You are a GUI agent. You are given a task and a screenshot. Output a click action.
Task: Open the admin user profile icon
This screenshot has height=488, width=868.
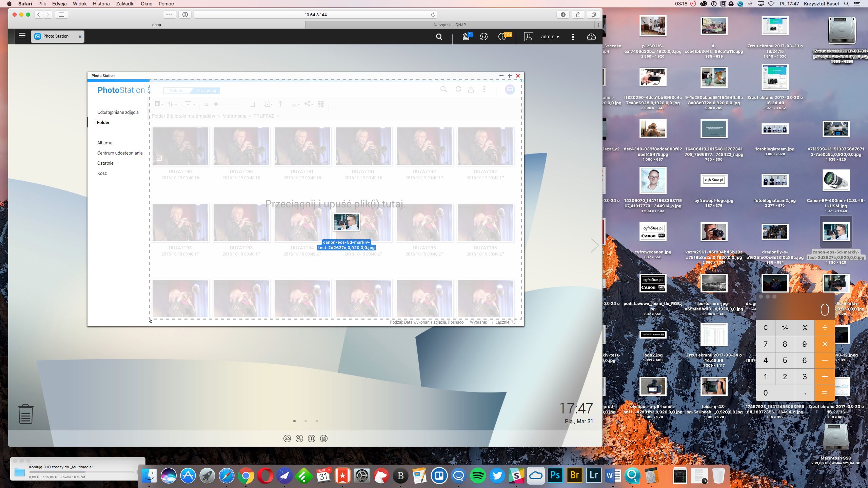(x=529, y=37)
